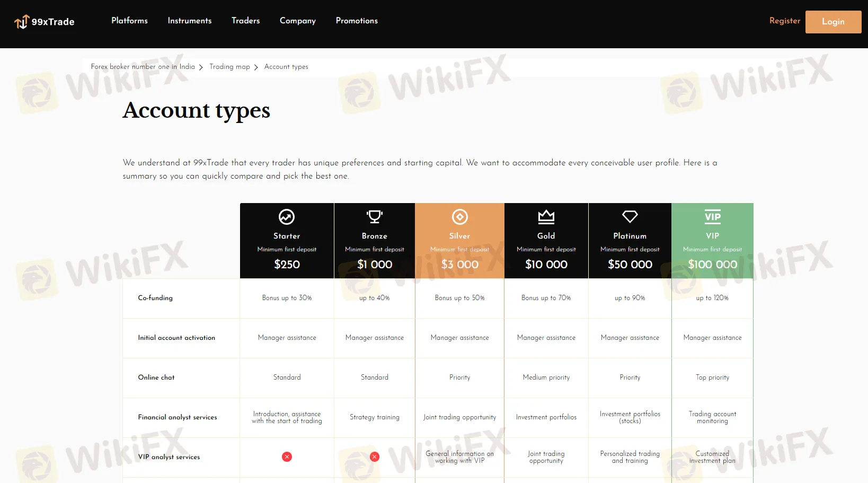Click the Bronze trophy icon

(x=375, y=217)
